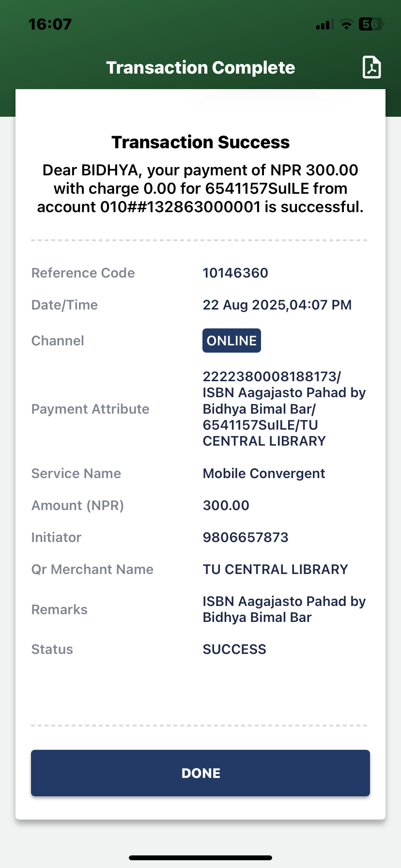This screenshot has width=401, height=868.
Task: Select the initiator number 9806657873
Action: 246,537
